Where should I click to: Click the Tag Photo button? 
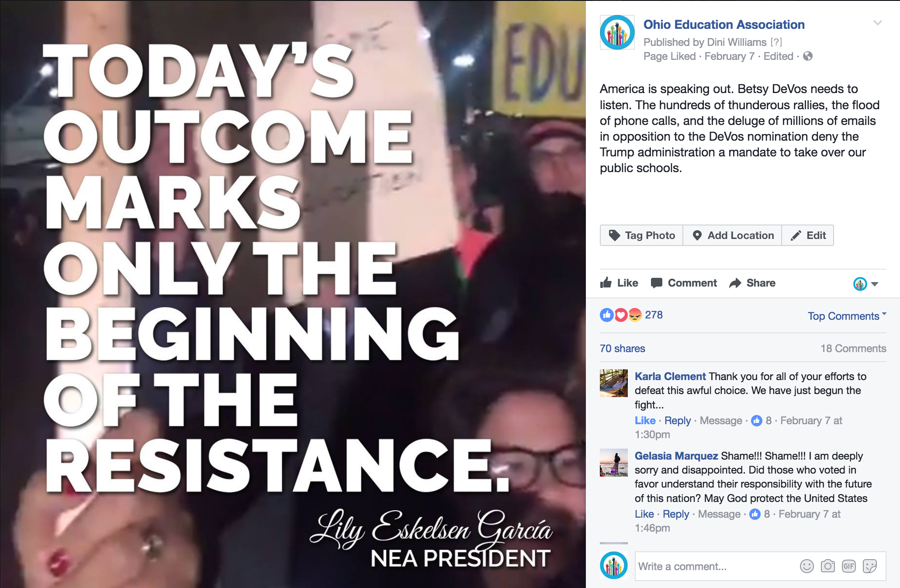(x=641, y=235)
